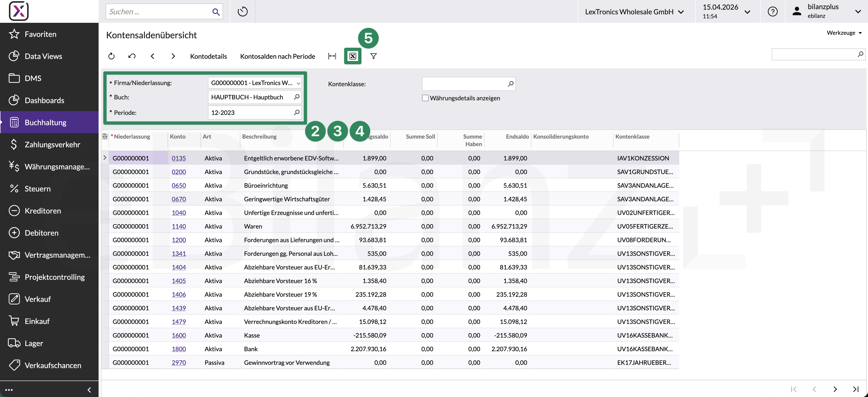Open Kontodetails
Screen dimensions: 868x397
[208, 56]
